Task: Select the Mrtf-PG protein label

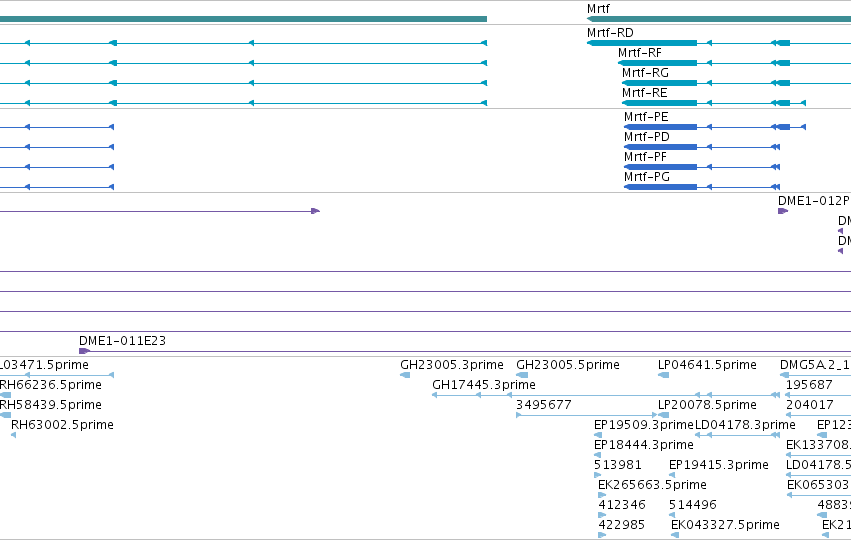Action: (647, 177)
